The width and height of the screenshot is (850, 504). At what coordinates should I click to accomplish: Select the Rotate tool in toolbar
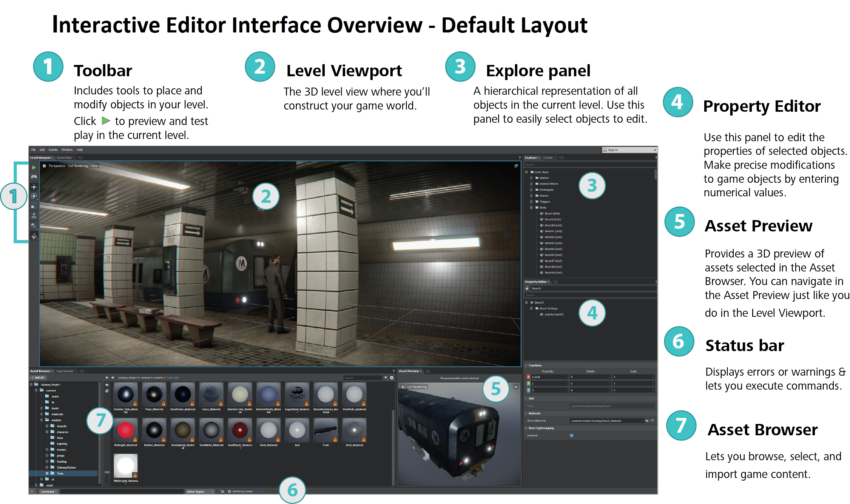(34, 196)
